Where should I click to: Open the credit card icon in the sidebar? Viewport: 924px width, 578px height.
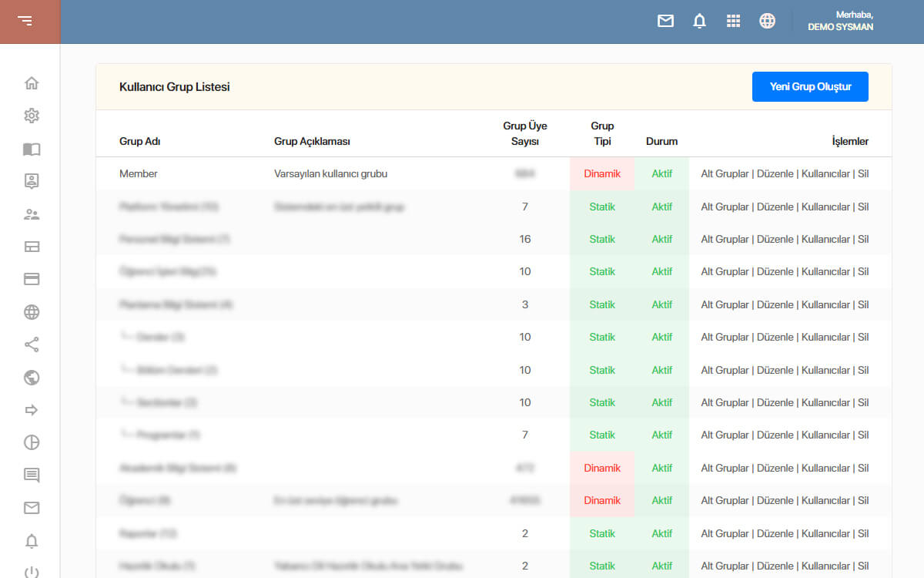[32, 279]
